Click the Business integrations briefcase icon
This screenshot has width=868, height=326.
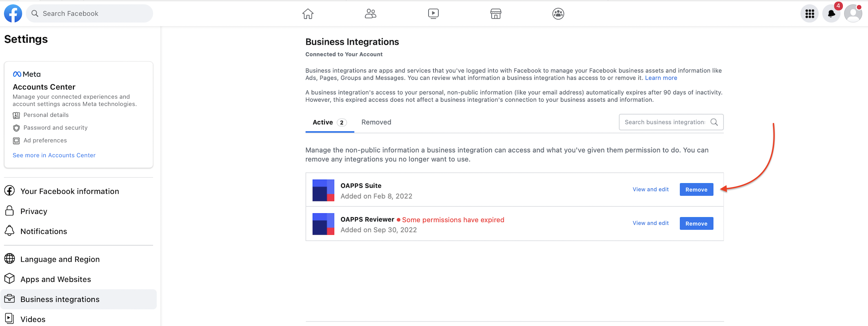(x=10, y=299)
